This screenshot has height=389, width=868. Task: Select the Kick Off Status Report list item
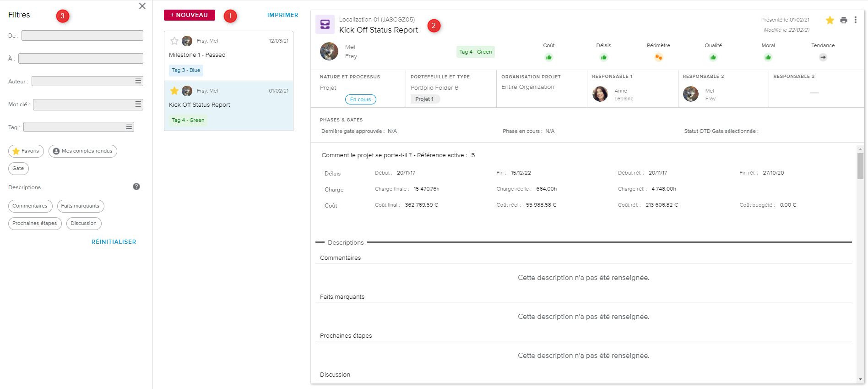click(x=228, y=105)
